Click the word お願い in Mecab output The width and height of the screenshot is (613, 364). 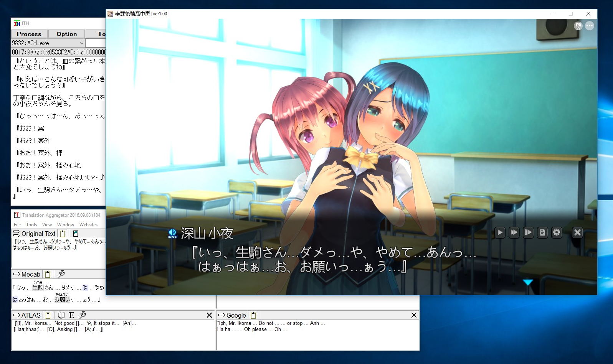(62, 300)
